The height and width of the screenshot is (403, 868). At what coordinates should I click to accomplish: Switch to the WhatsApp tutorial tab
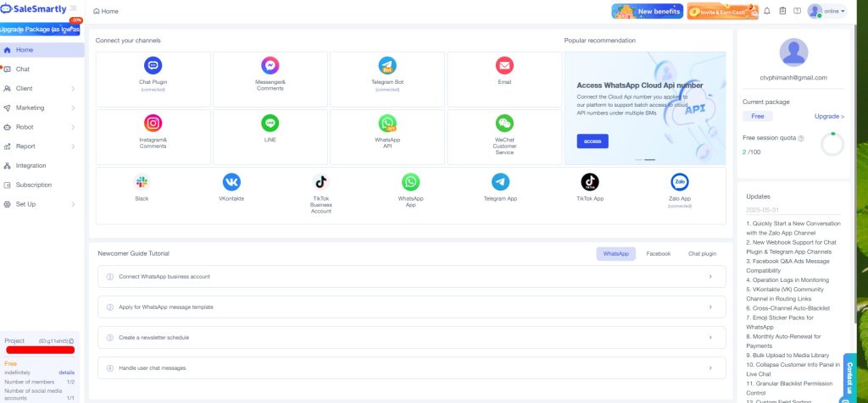(615, 254)
